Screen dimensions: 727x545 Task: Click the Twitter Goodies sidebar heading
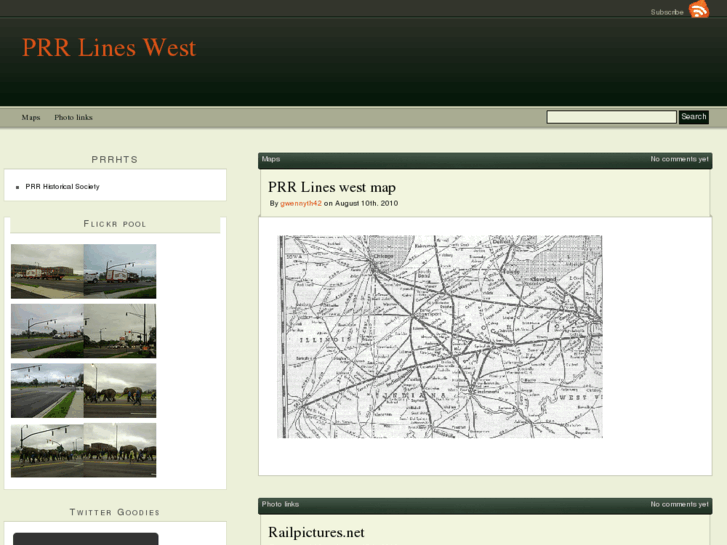(115, 512)
